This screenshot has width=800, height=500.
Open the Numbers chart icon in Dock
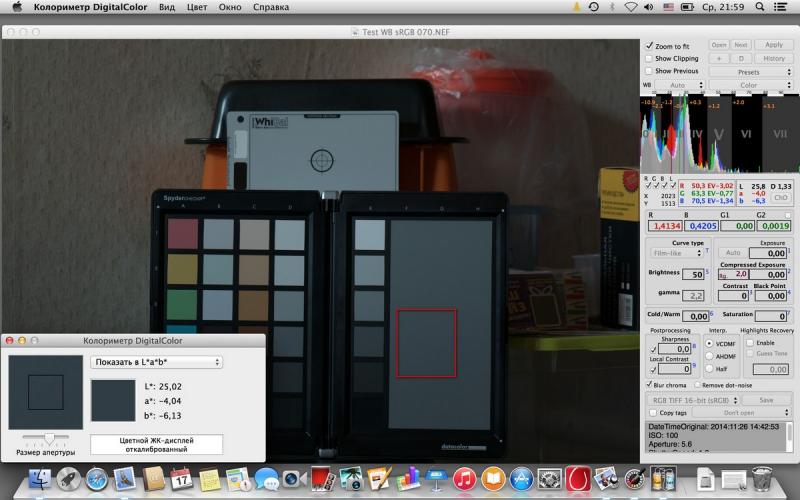pos(408,480)
